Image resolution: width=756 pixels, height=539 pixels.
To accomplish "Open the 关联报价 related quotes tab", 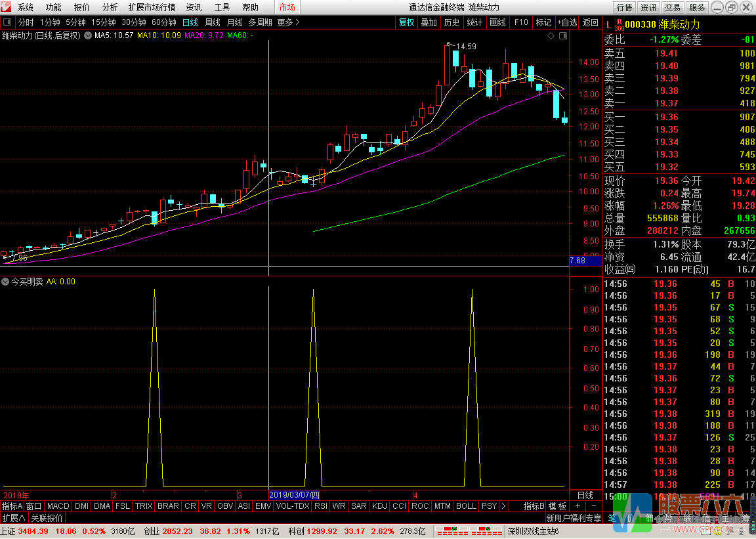I will [47, 518].
